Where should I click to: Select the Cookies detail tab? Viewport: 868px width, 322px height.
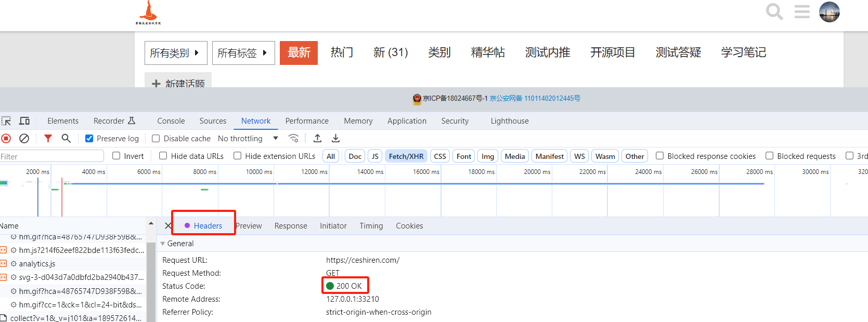click(x=409, y=226)
